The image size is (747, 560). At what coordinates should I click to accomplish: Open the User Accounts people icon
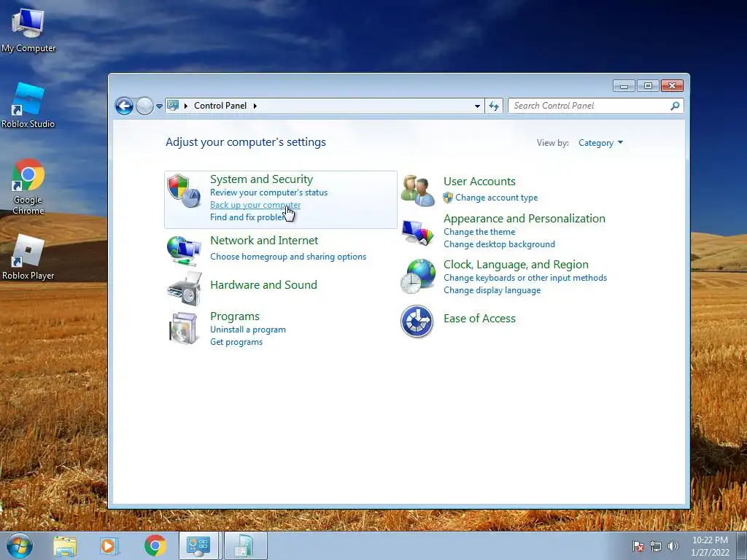coord(418,190)
